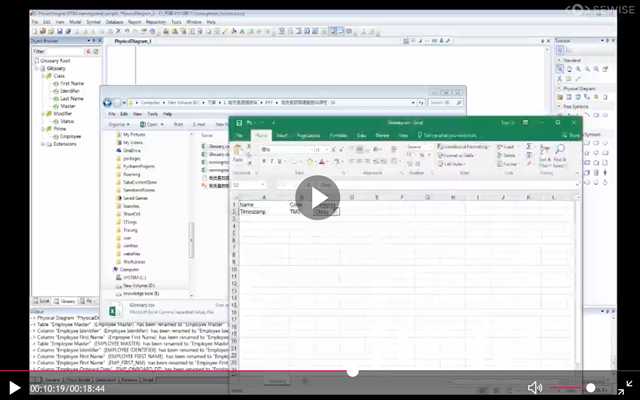Collapse the Prime category node
Image resolution: width=640 pixels, height=400 pixels.
43,129
